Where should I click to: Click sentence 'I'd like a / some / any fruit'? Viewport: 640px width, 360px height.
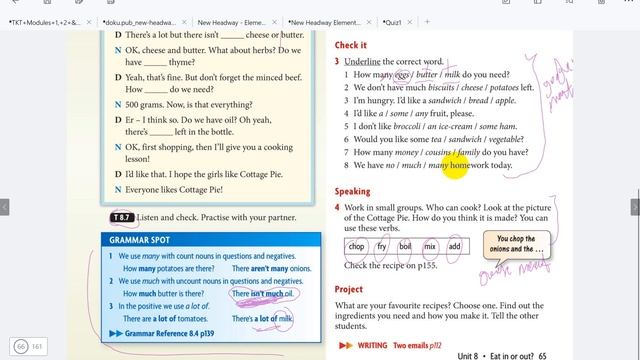413,113
